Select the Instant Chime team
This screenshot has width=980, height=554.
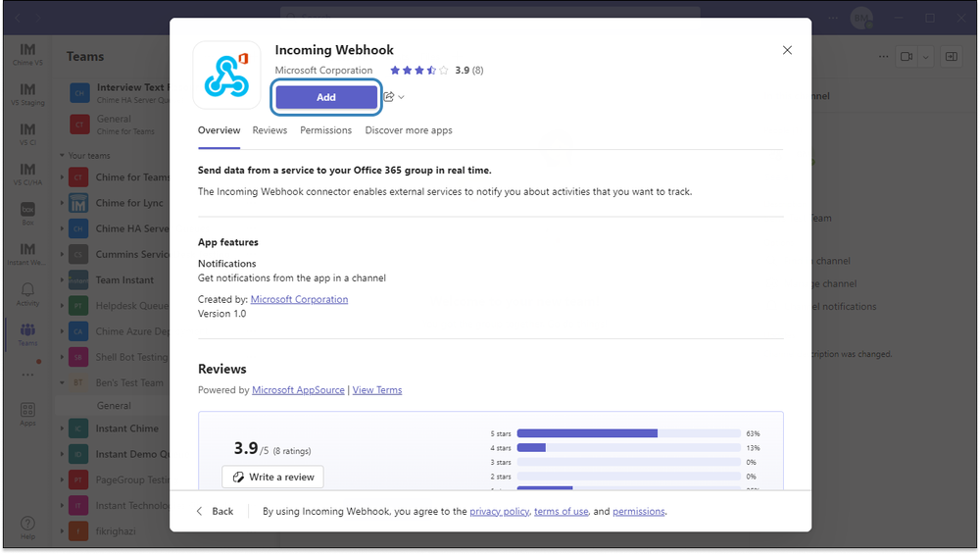point(126,428)
